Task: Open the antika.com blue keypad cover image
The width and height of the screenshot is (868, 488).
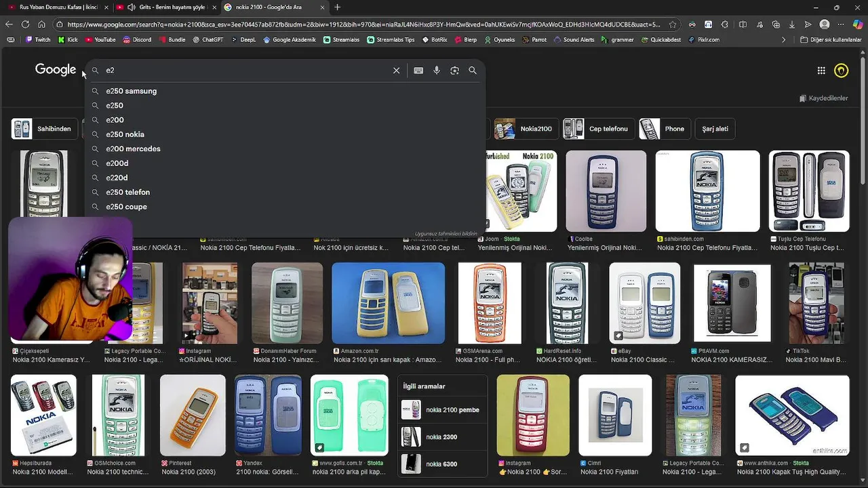Action: (x=792, y=415)
